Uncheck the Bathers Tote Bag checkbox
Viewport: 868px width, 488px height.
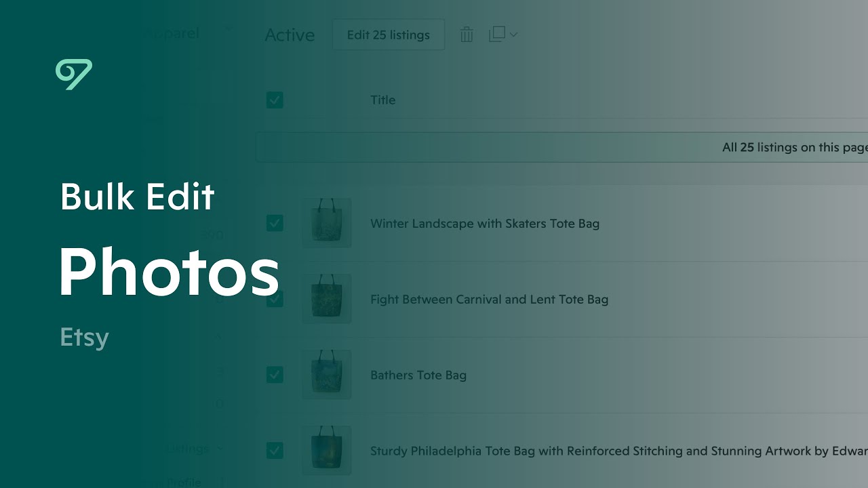275,375
